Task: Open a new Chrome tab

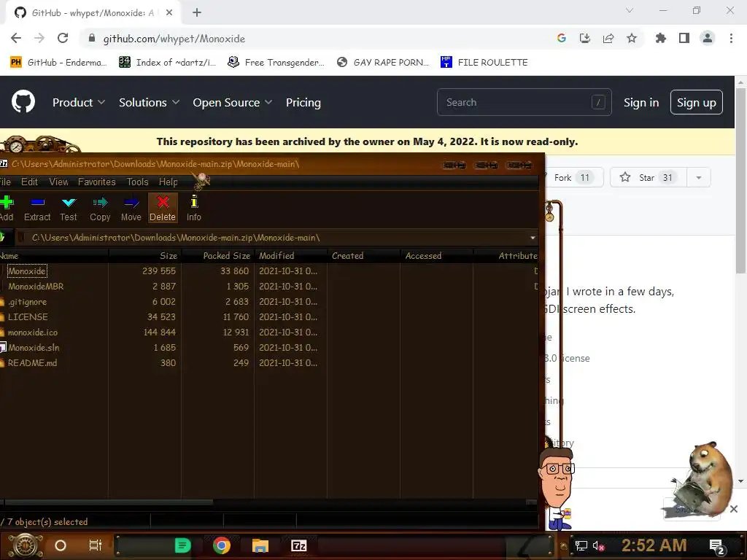Action: (x=197, y=13)
